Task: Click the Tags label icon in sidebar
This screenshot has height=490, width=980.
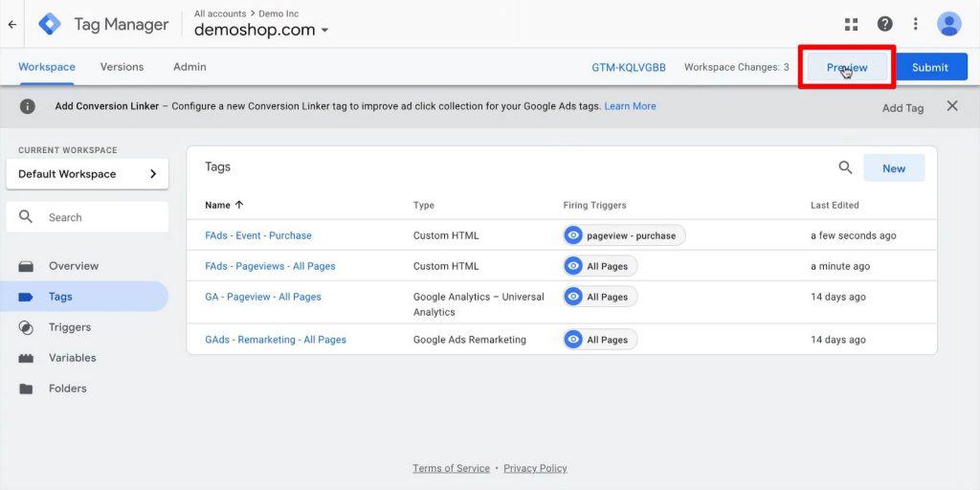Action: pos(26,297)
